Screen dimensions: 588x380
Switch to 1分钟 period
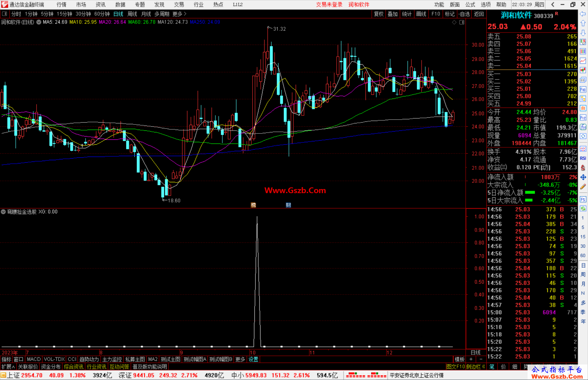coord(31,14)
